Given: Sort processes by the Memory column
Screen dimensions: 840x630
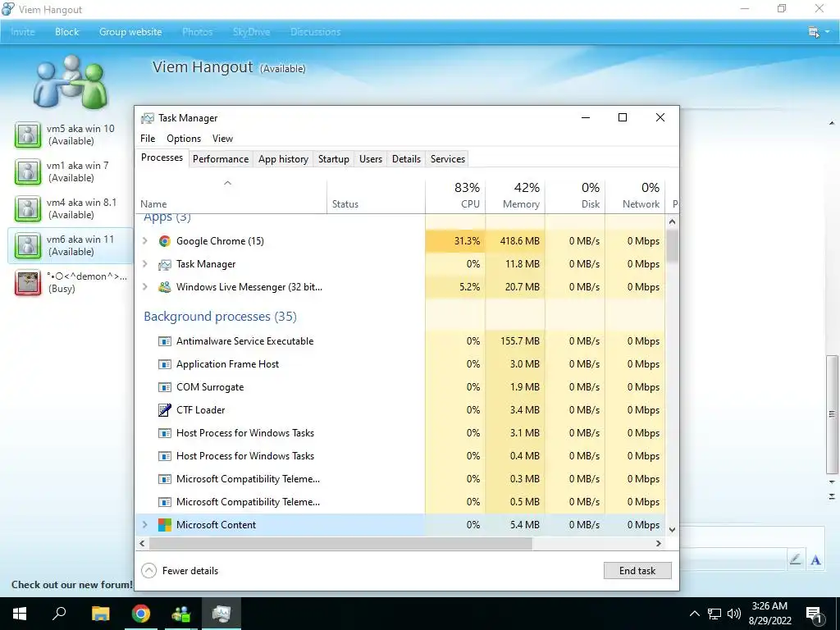Looking at the screenshot, I should (515, 196).
